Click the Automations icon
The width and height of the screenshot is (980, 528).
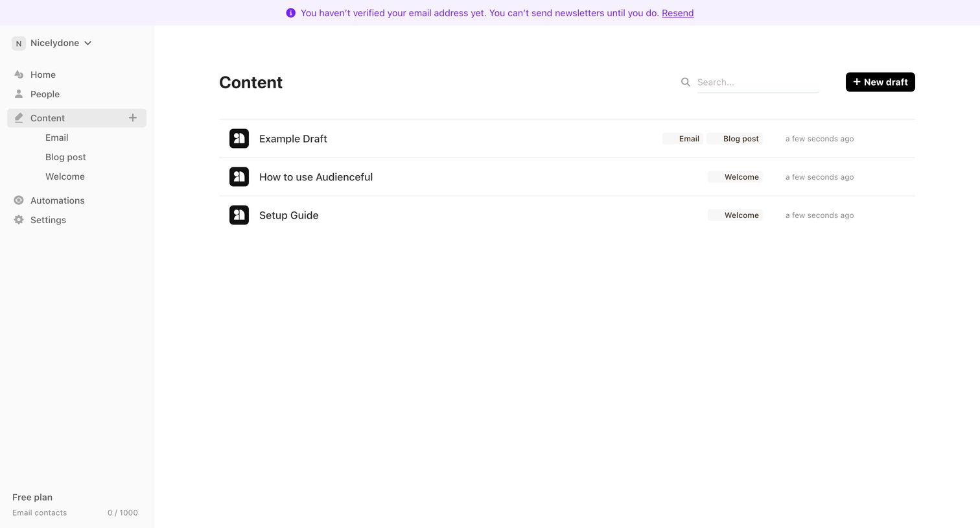(19, 200)
